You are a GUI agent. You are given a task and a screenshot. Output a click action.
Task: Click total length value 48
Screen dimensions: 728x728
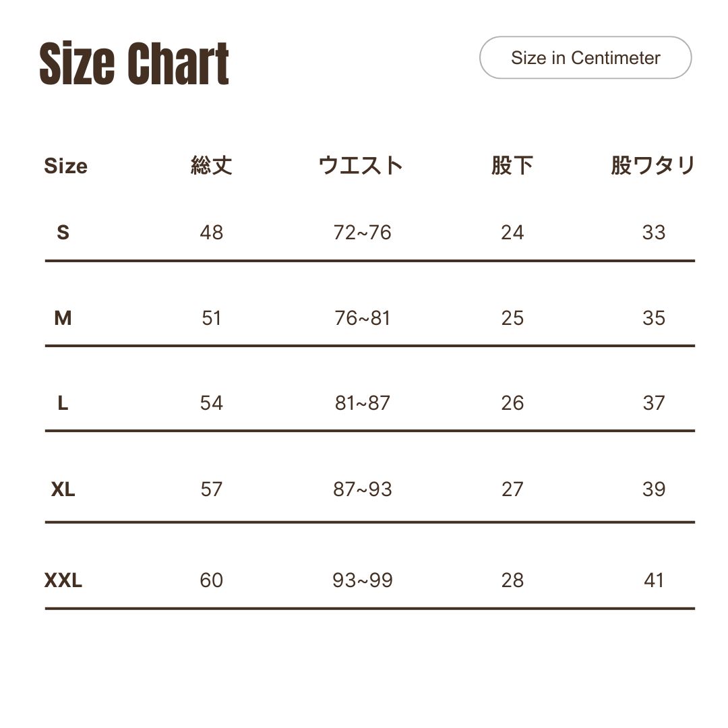[211, 232]
